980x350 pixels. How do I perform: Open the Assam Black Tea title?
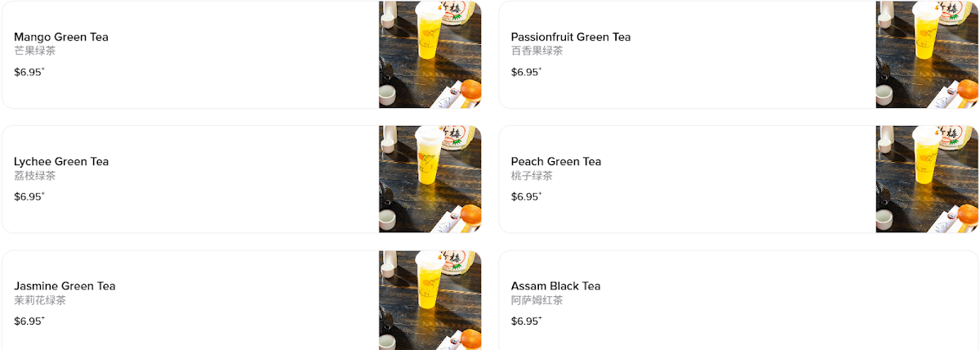tap(555, 286)
